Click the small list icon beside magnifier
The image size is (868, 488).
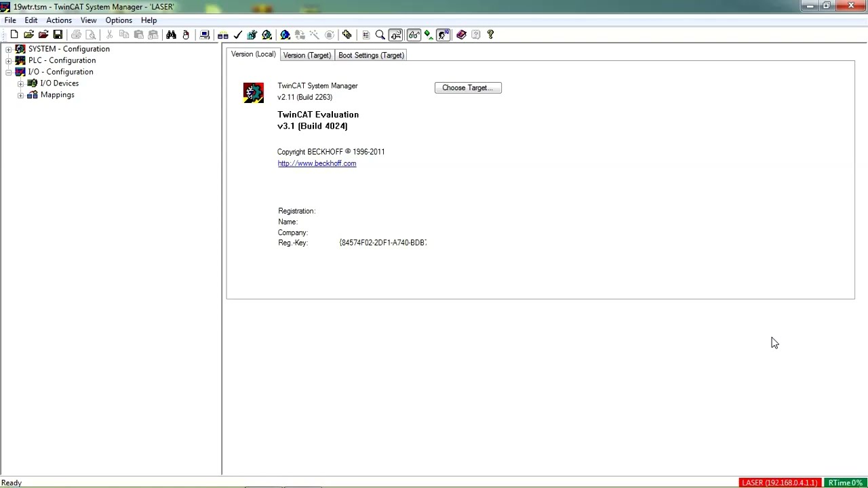pyautogui.click(x=366, y=35)
